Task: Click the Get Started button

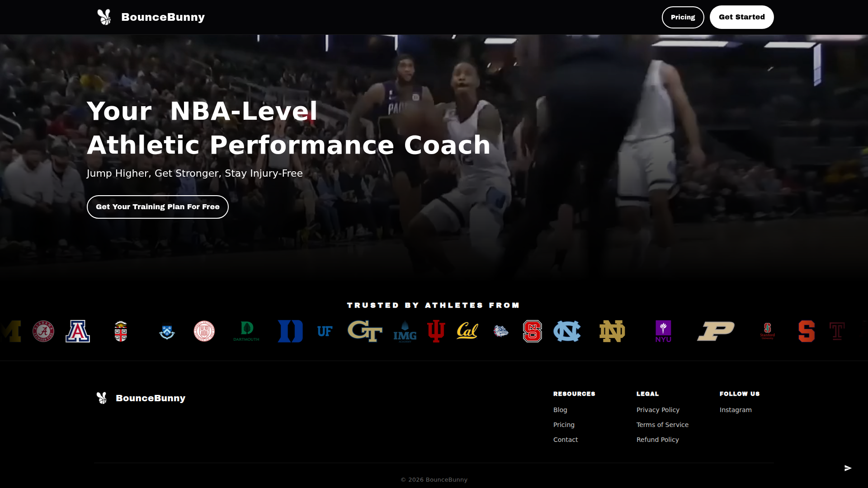Action: [741, 17]
